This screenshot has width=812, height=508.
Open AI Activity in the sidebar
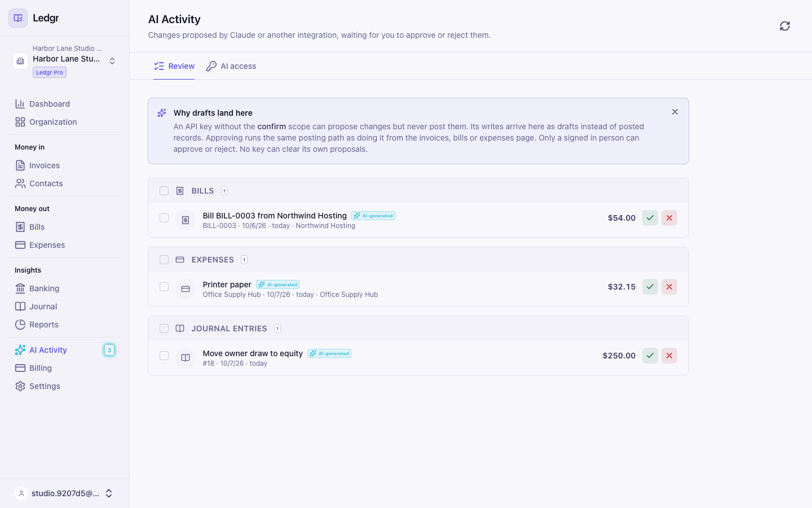[x=64, y=350]
